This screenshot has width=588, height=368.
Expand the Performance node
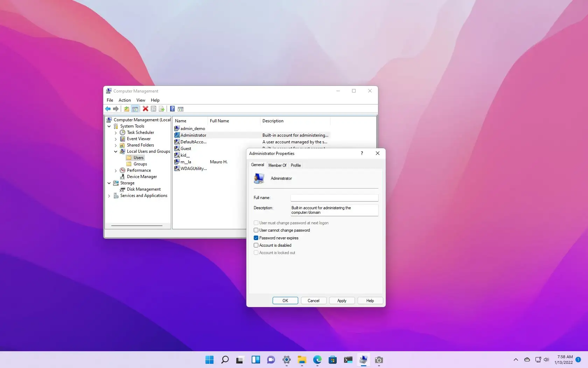[116, 171]
